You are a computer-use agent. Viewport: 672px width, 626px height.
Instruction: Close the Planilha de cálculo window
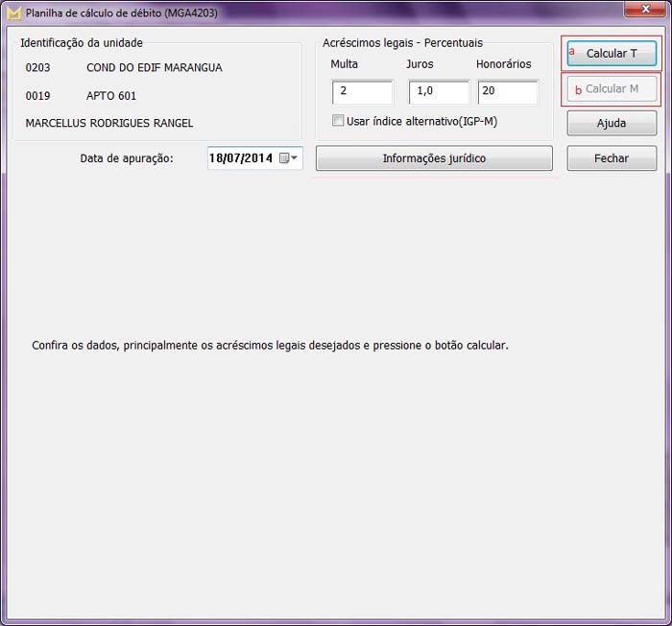646,10
